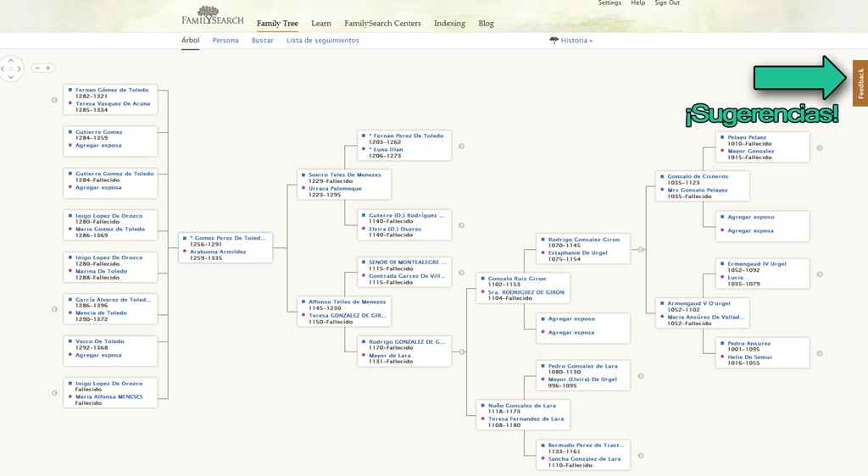Click Sign Out
The height and width of the screenshot is (476, 868).
(667, 3)
